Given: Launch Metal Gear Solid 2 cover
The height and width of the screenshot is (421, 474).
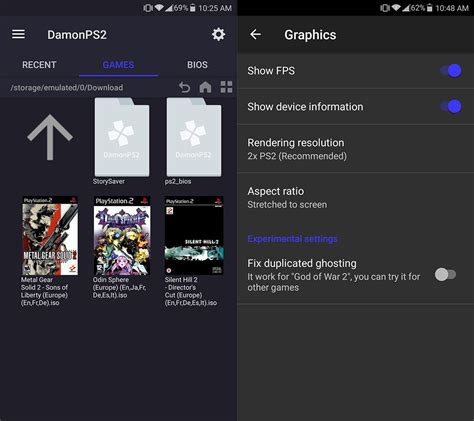Looking at the screenshot, I should coord(50,236).
